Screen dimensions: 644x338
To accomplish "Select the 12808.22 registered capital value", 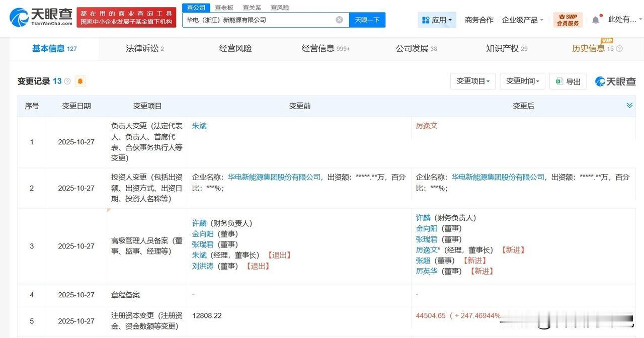I will (207, 316).
